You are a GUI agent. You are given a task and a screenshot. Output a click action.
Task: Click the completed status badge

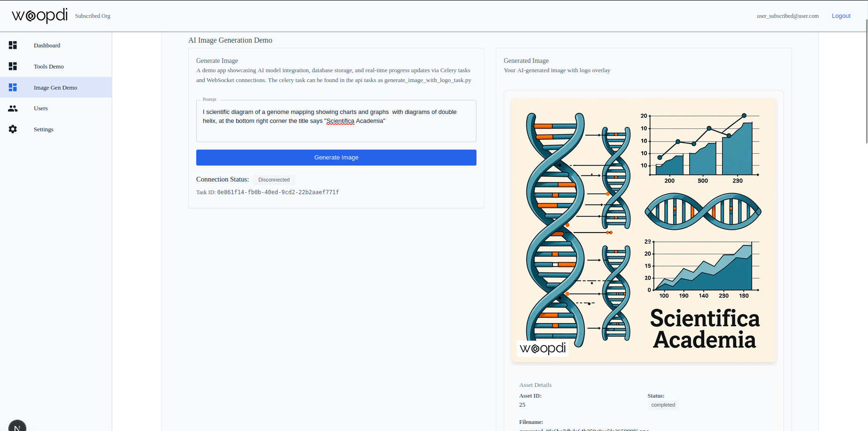click(x=663, y=405)
